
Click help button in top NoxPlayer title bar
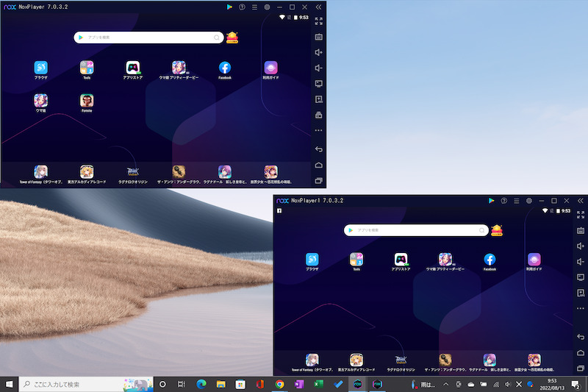(242, 7)
